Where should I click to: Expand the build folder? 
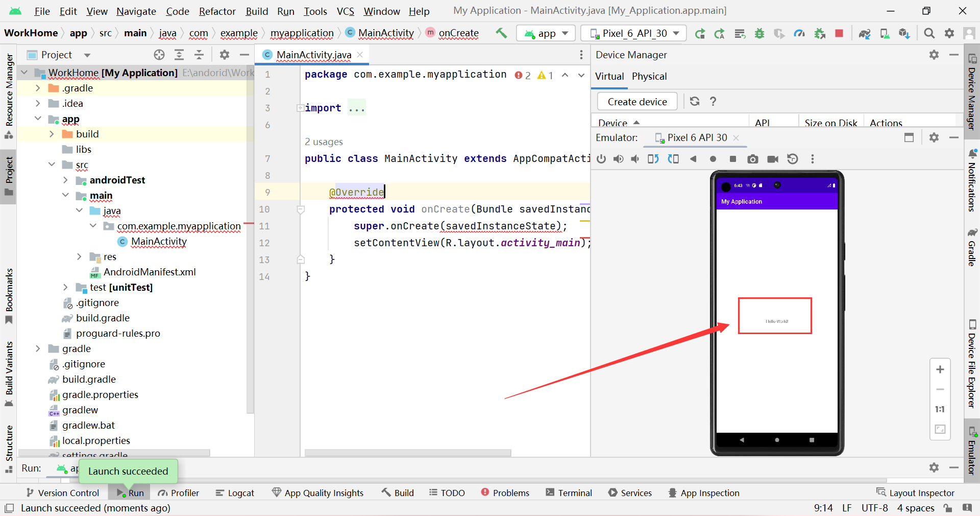click(x=52, y=134)
